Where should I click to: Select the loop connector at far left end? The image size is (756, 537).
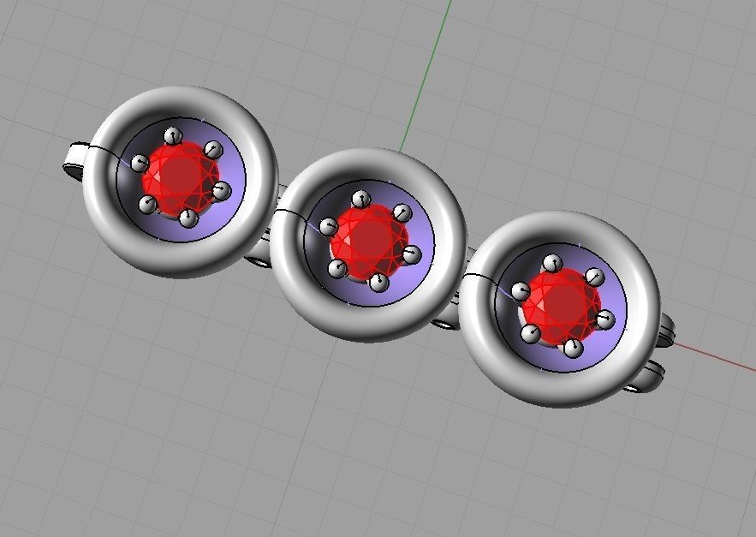click(x=75, y=159)
